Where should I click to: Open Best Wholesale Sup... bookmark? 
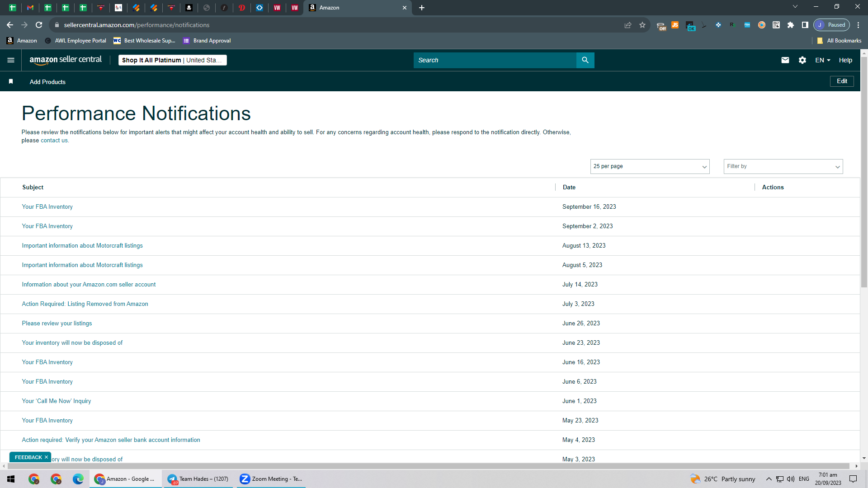coord(144,41)
